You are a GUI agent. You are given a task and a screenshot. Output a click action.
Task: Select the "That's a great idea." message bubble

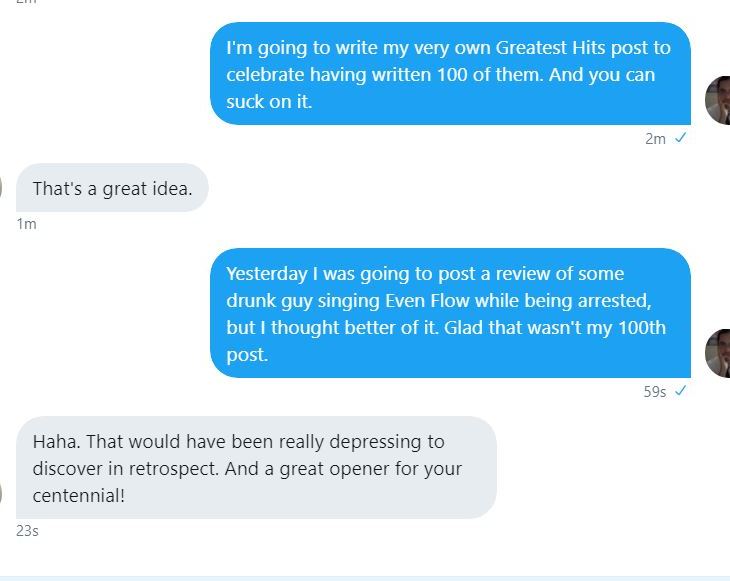point(112,188)
